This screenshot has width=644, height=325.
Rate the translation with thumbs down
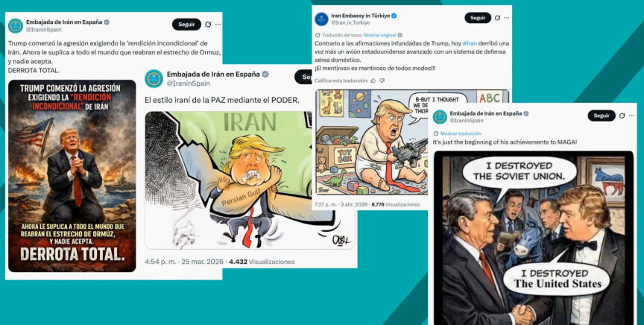[x=382, y=81]
